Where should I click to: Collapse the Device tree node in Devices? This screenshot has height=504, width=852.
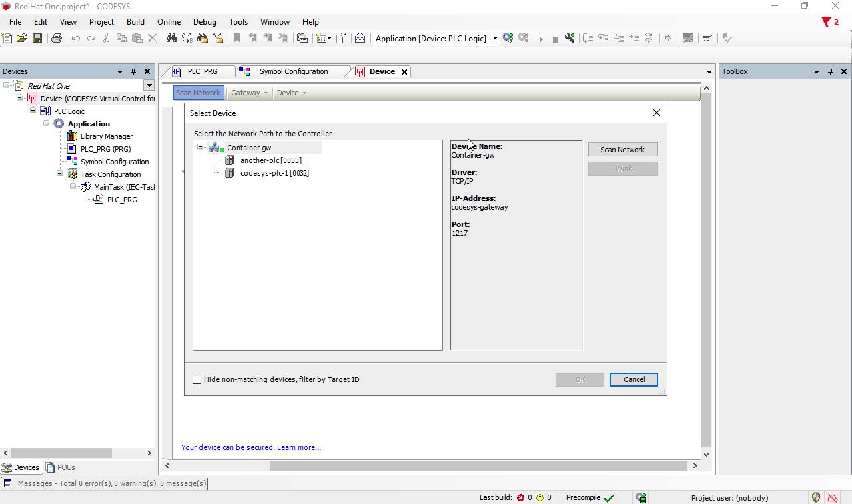coord(20,98)
